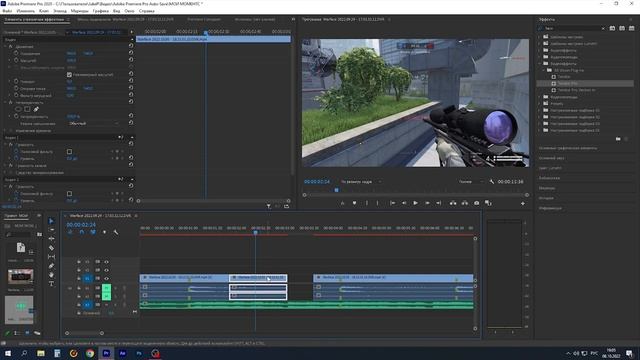This screenshot has height=360, width=640.
Task: Toggle eye visibility for second video track
Action: (x=107, y=270)
